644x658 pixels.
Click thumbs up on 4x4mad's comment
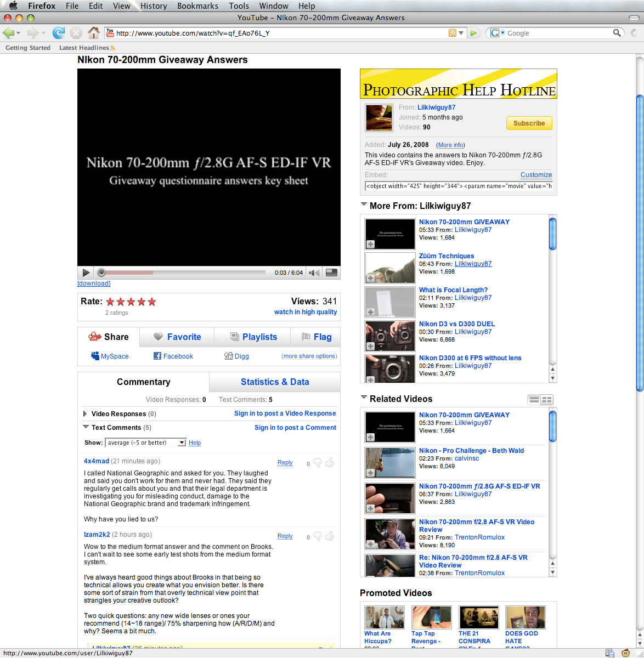coord(330,463)
